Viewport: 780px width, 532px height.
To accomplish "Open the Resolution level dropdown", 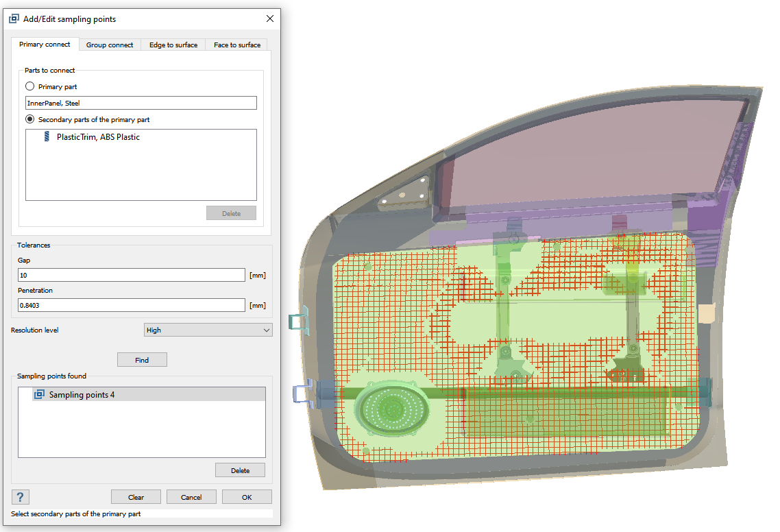I will 208,330.
